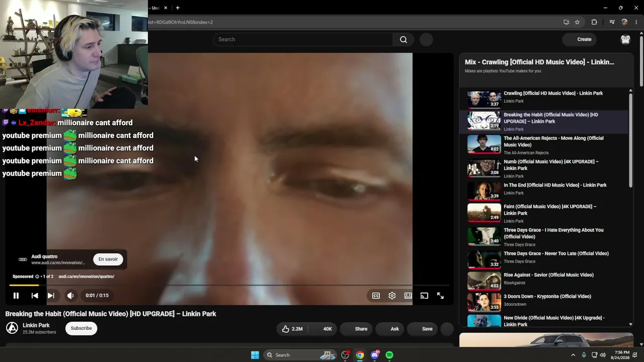Screen dimensions: 644x362
Task: Play 'I Hate Everything About You' from the playlist
Action: 544,237
